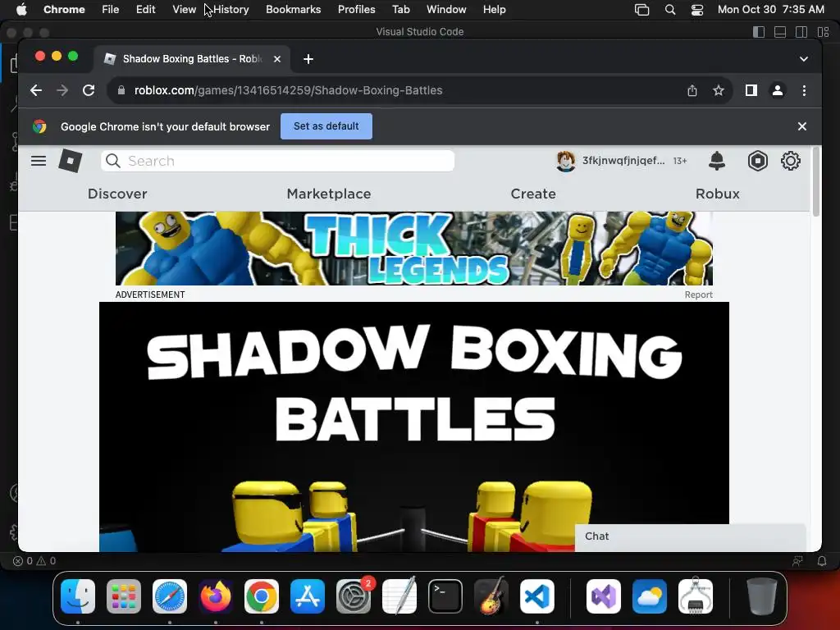Open a new Chrome tab with plus
840x630 pixels.
click(308, 59)
